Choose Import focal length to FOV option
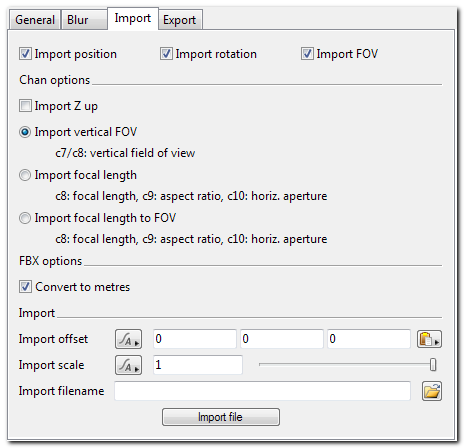 tap(25, 218)
